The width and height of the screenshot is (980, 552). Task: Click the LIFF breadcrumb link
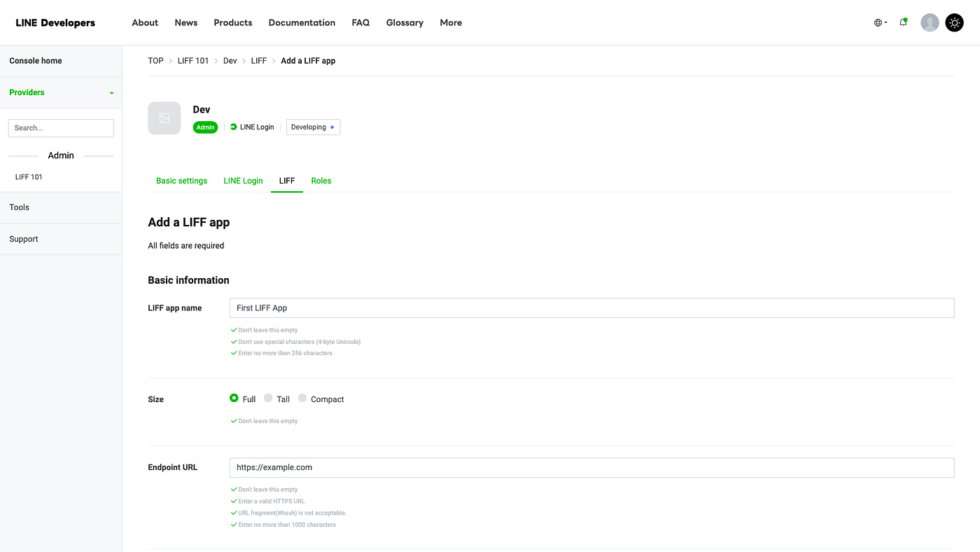point(259,61)
